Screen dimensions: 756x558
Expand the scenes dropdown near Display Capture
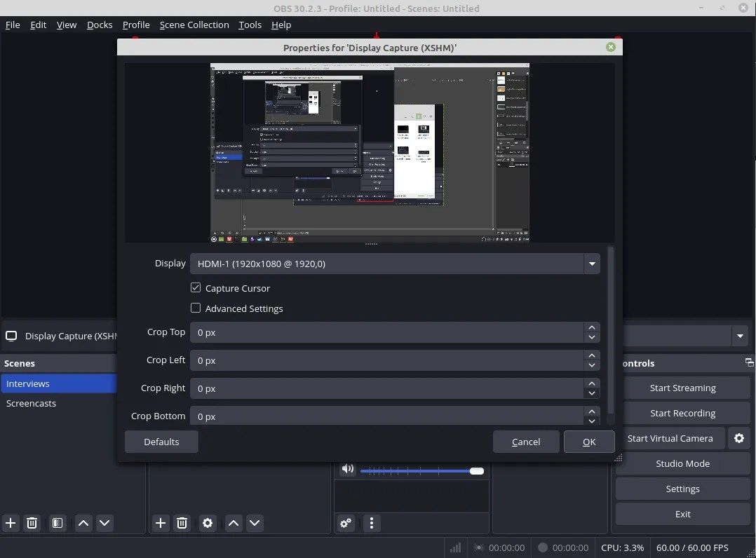pyautogui.click(x=739, y=336)
